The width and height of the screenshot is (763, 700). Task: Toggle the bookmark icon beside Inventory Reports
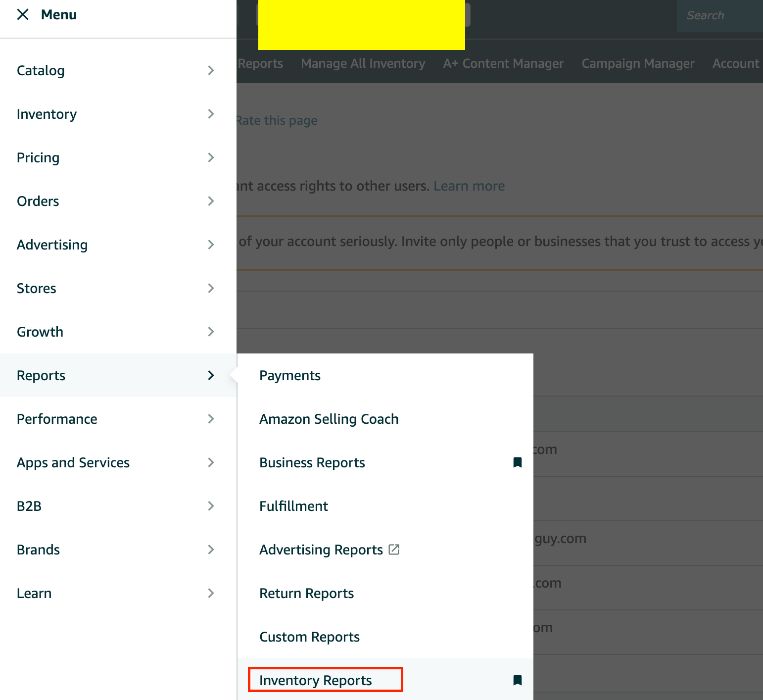click(518, 680)
